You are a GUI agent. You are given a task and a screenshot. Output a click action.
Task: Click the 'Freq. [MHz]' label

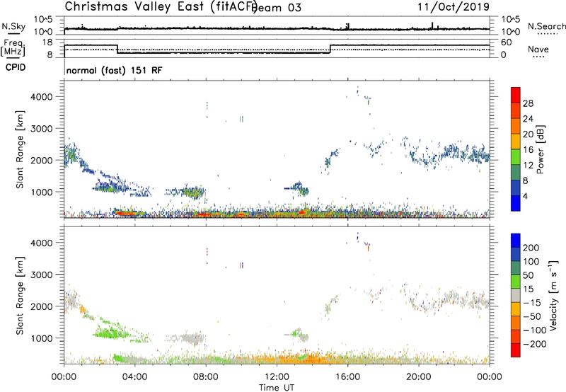[13, 47]
